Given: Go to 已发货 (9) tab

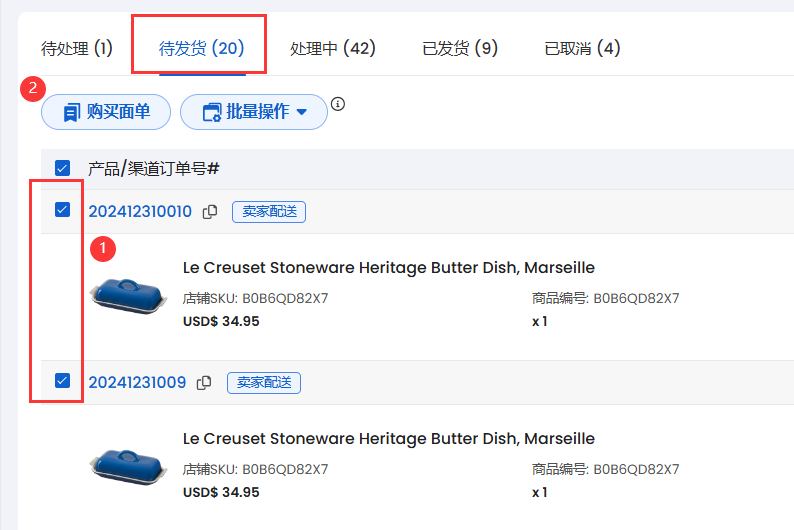Looking at the screenshot, I should point(460,49).
